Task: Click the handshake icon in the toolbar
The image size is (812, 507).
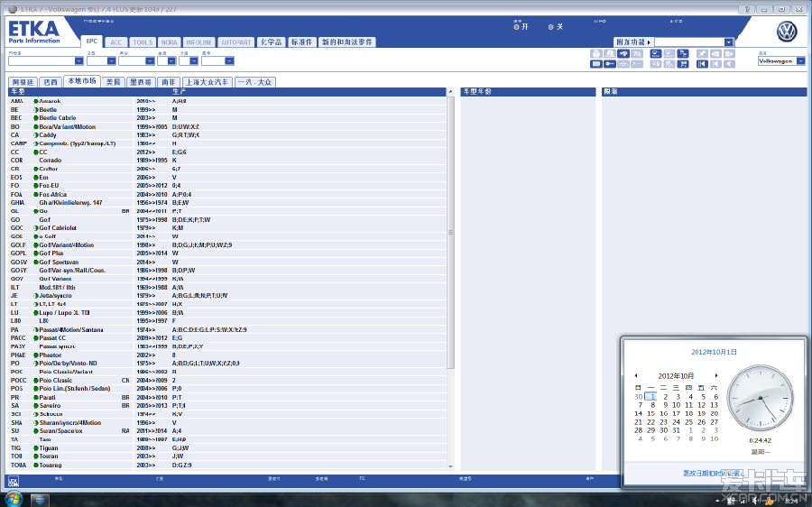Action: pyautogui.click(x=623, y=53)
